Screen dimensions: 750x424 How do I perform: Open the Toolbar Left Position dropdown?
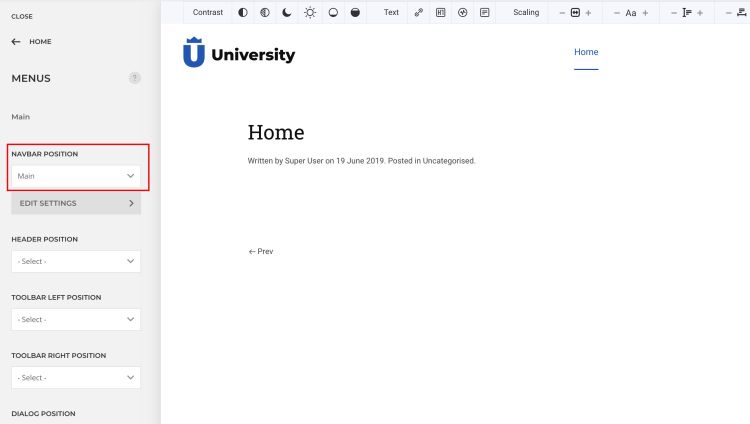pos(76,319)
